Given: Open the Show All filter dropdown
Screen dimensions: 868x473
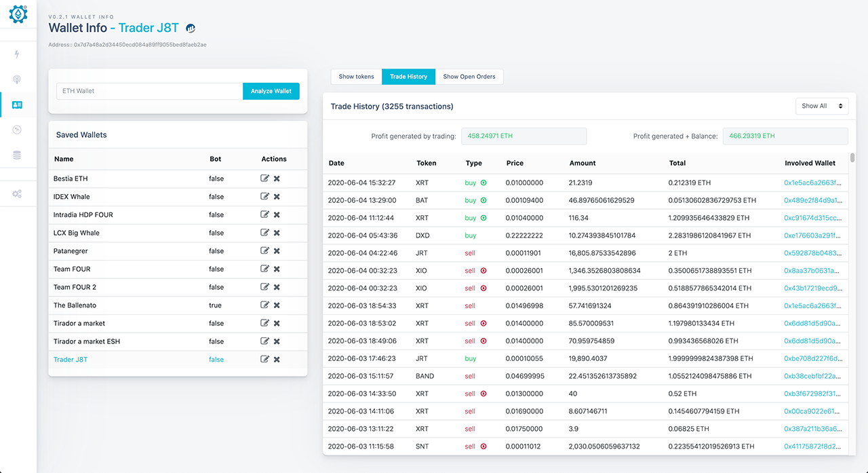Looking at the screenshot, I should pos(822,106).
